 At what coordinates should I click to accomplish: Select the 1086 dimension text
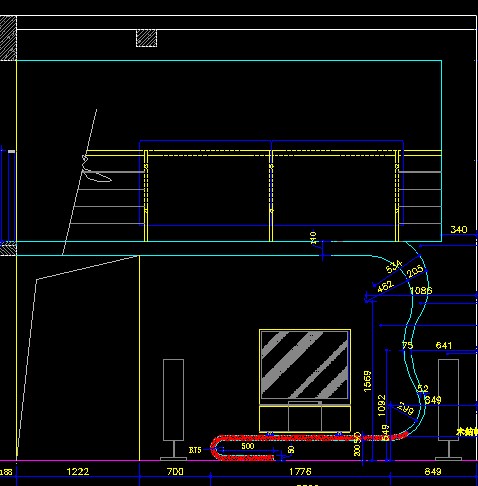[421, 290]
